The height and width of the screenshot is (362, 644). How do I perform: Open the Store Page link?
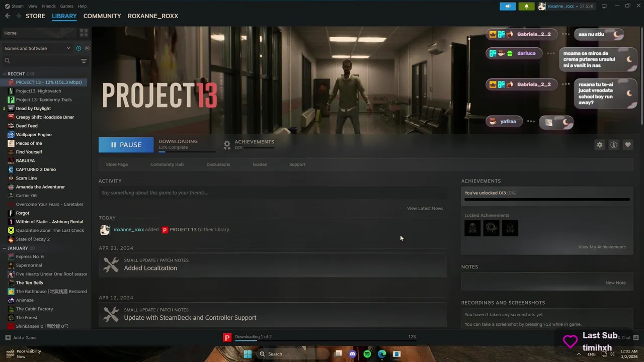tap(117, 164)
